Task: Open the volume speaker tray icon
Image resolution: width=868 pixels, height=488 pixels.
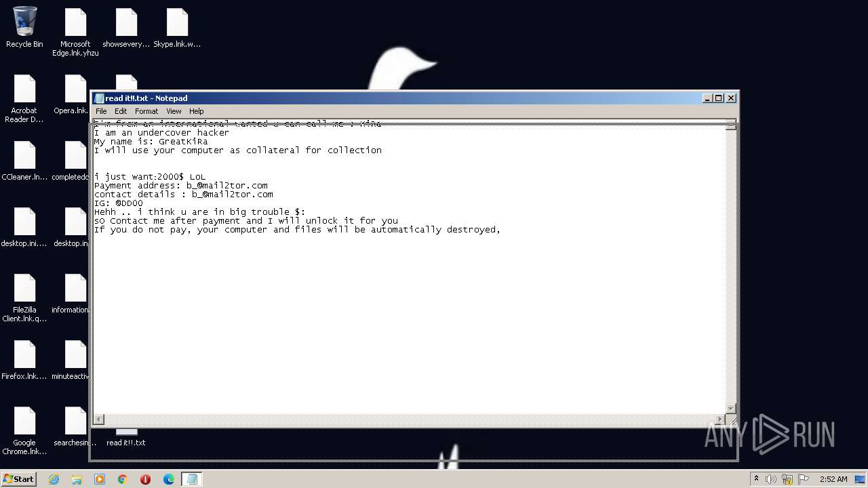Action: click(771, 479)
